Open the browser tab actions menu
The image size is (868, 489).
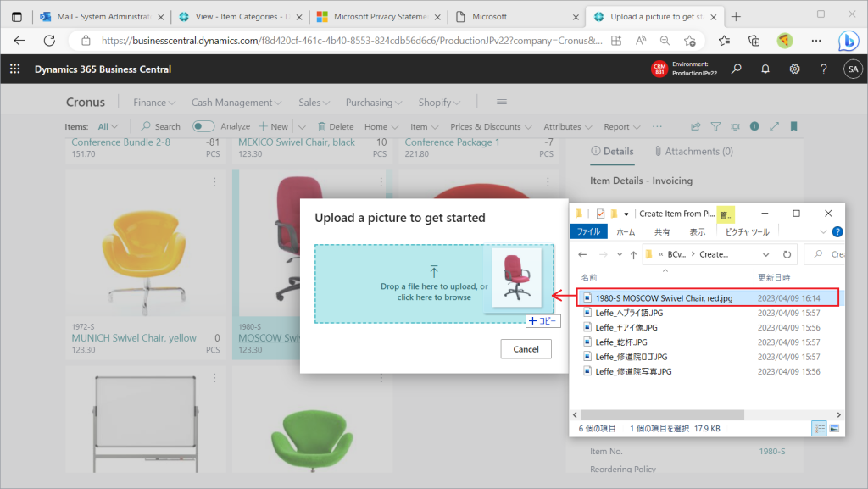point(17,17)
